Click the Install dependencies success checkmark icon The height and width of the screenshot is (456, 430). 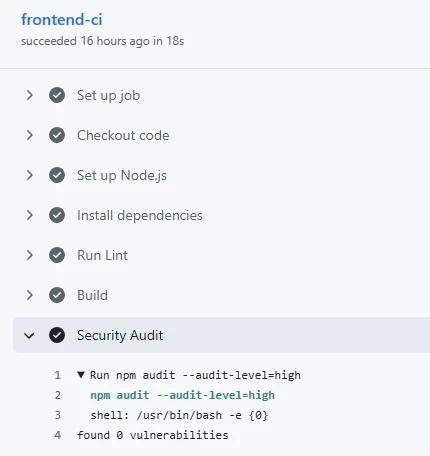(x=57, y=215)
